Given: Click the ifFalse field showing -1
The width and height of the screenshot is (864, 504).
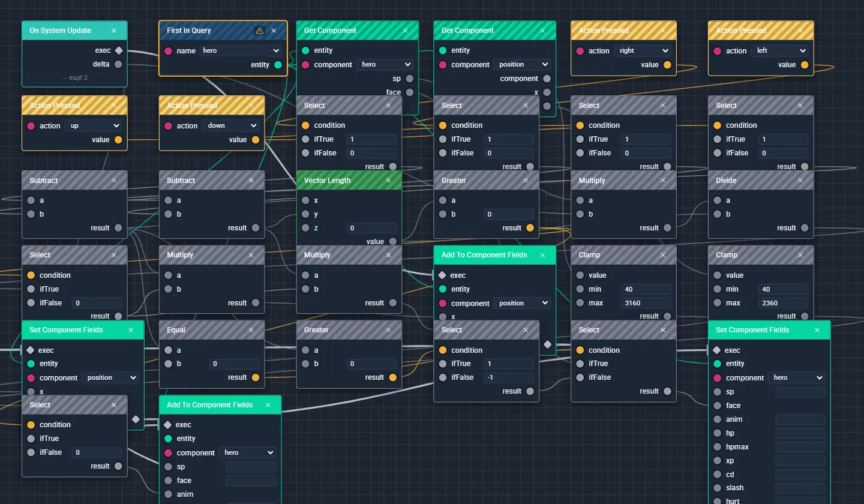Looking at the screenshot, I should (509, 377).
